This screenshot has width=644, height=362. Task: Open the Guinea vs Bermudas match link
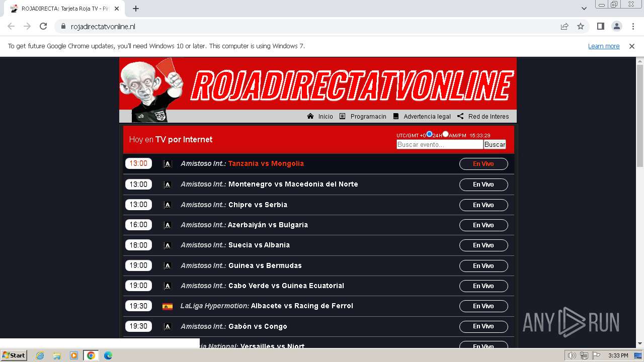(x=265, y=265)
